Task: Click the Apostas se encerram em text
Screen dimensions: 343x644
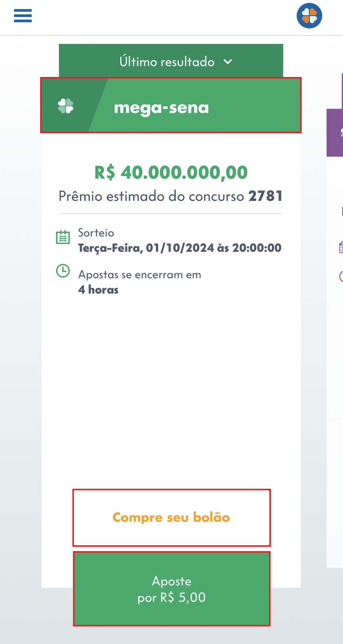Action: coord(139,275)
